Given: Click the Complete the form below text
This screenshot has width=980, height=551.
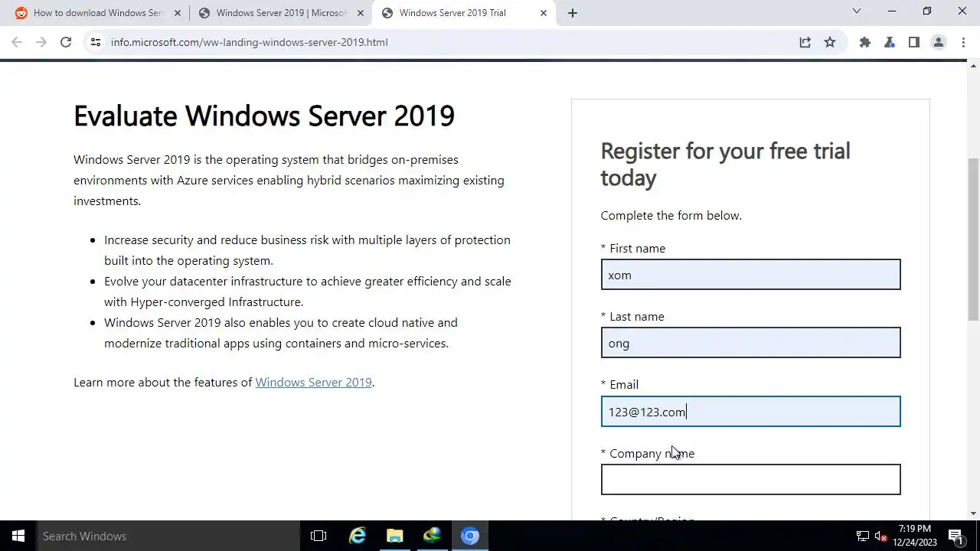Looking at the screenshot, I should click(671, 216).
